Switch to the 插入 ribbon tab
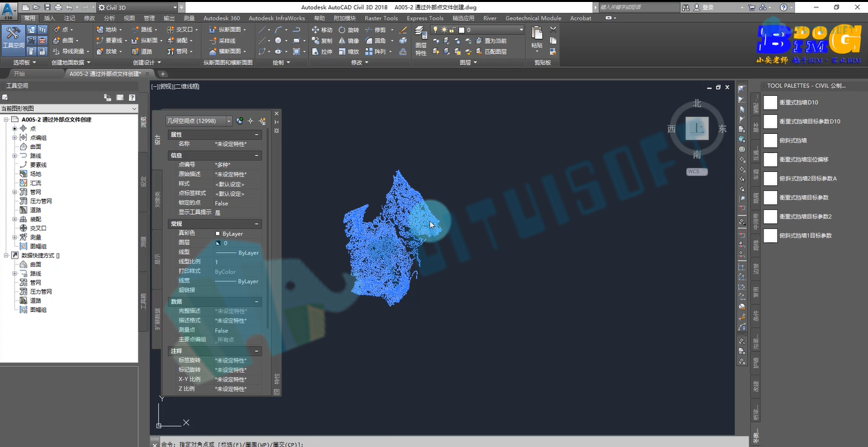 49,18
